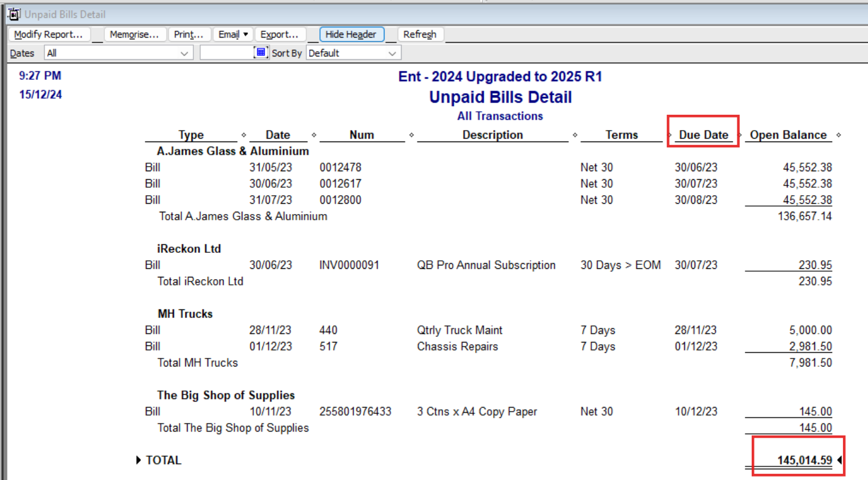Click the MH Trucks vendor heading
Image resolution: width=868 pixels, height=480 pixels.
[x=185, y=314]
